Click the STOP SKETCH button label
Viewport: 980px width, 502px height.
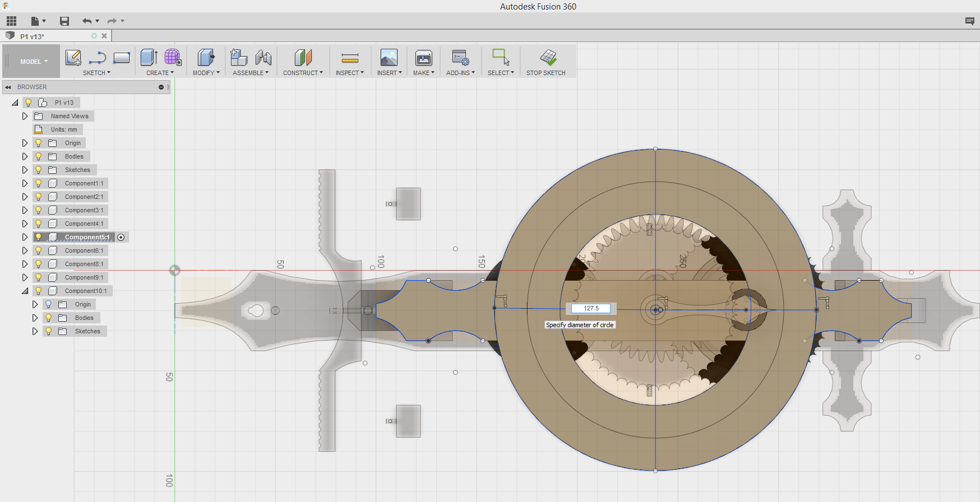tap(546, 73)
